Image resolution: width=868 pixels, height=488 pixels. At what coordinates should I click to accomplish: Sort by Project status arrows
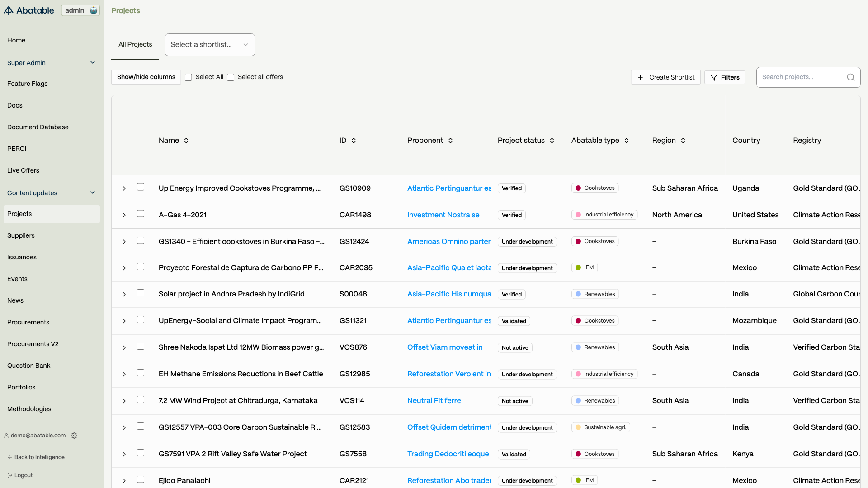[552, 141]
